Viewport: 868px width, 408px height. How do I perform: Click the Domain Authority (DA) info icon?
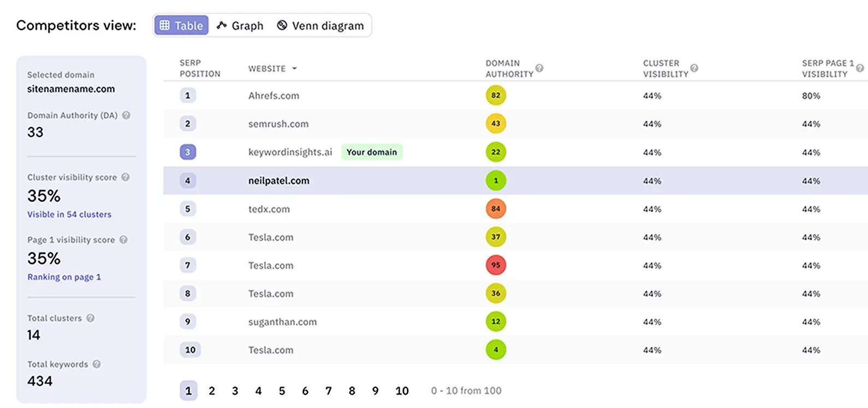(x=125, y=115)
